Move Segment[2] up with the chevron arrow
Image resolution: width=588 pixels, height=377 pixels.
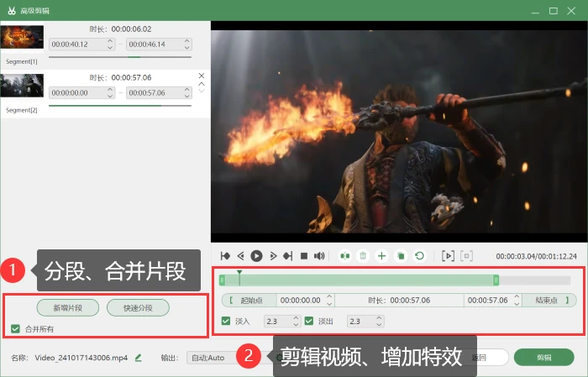point(202,84)
